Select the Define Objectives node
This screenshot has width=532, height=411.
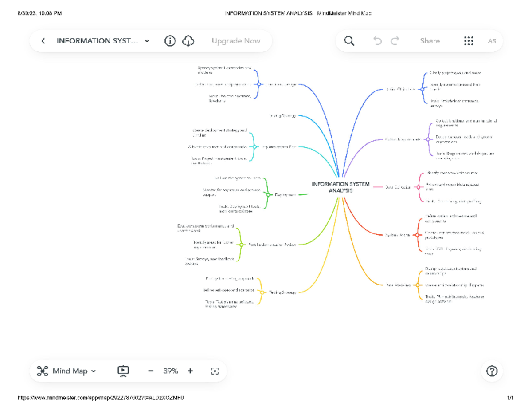click(x=400, y=89)
